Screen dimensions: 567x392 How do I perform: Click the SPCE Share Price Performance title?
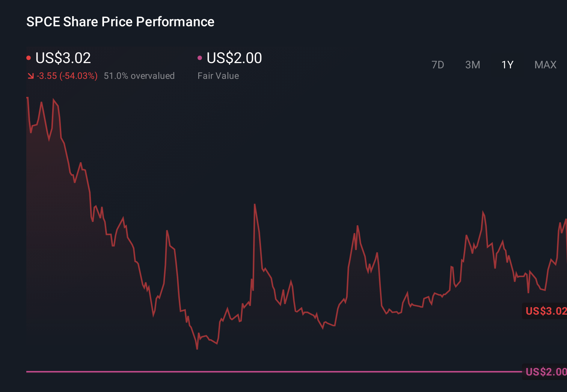click(120, 22)
